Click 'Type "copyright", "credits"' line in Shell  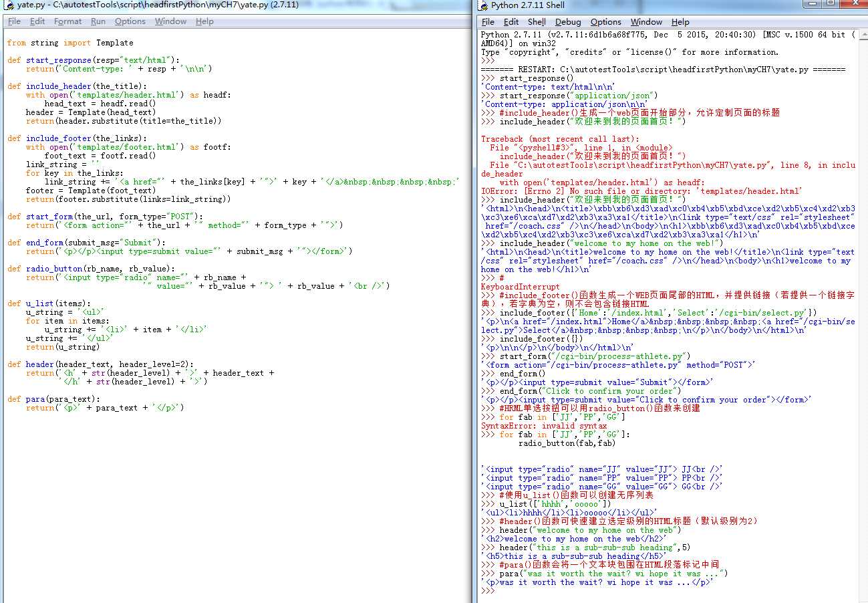[x=630, y=52]
